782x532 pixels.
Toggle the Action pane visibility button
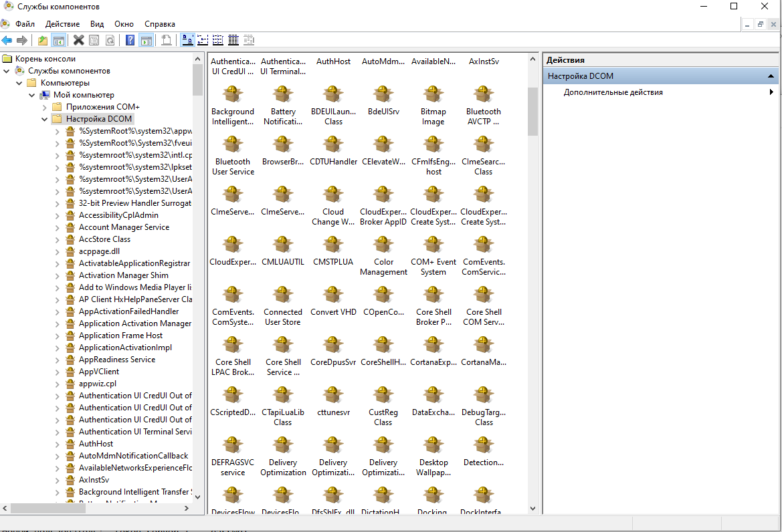tap(146, 41)
